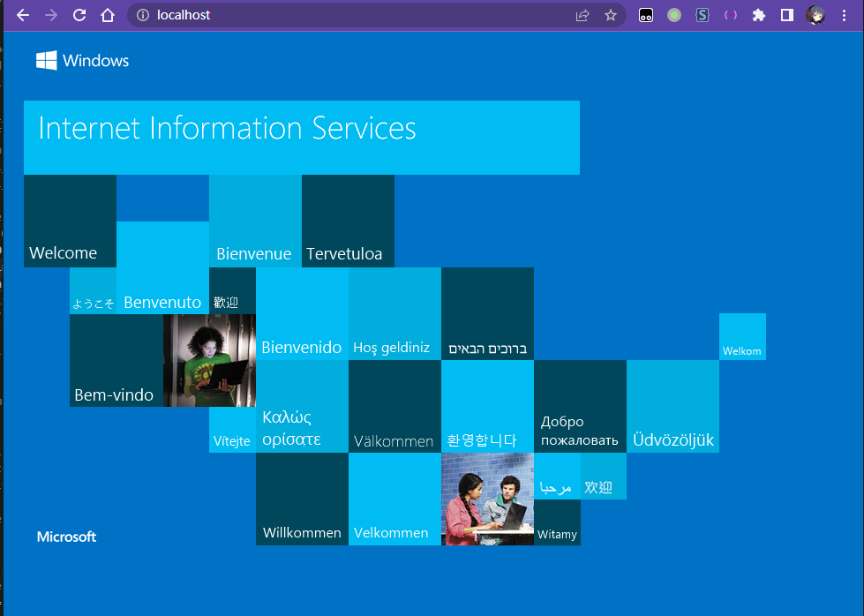Select the Bienvenido tile
Image resolution: width=864 pixels, height=616 pixels.
pyautogui.click(x=302, y=313)
